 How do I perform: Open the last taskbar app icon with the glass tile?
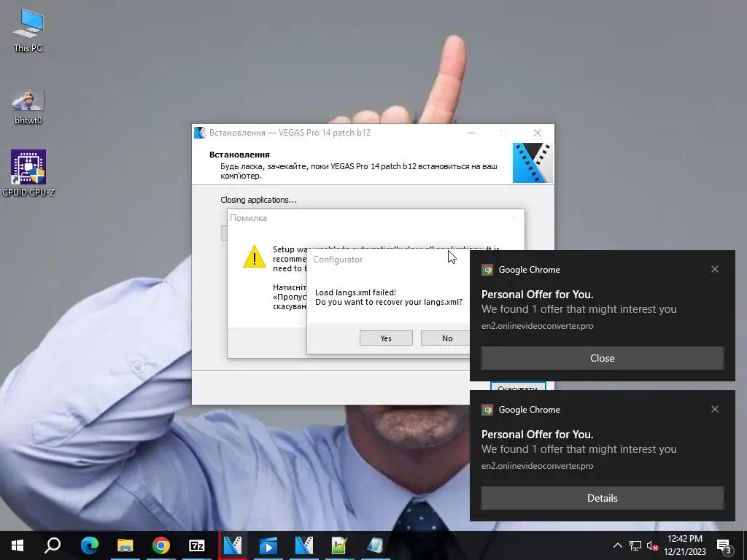point(375,545)
